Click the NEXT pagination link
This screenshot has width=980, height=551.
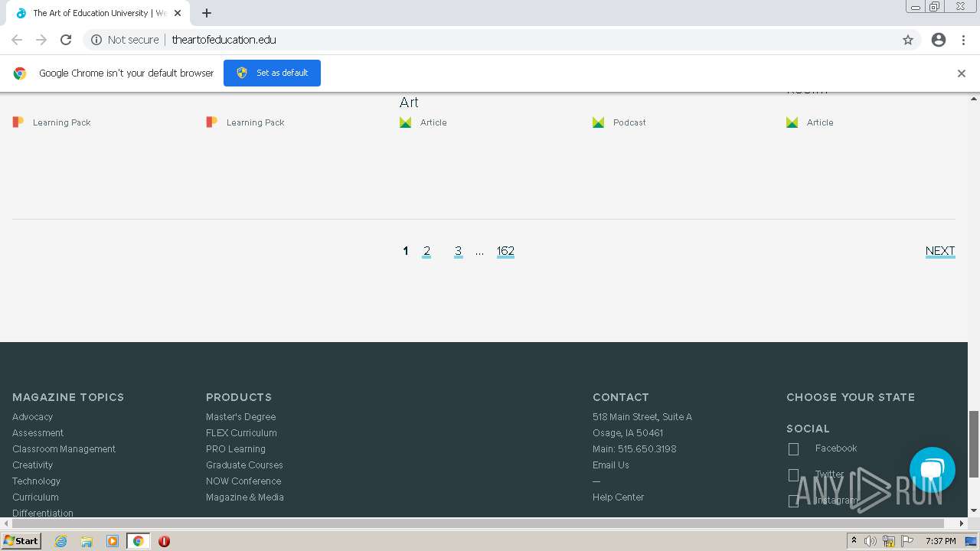[940, 251]
